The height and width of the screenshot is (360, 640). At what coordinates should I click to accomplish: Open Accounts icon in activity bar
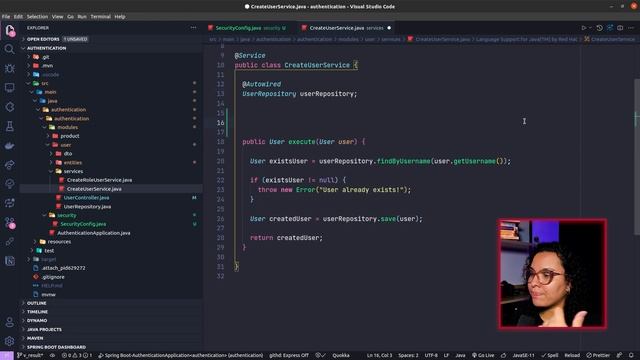pos(9,322)
